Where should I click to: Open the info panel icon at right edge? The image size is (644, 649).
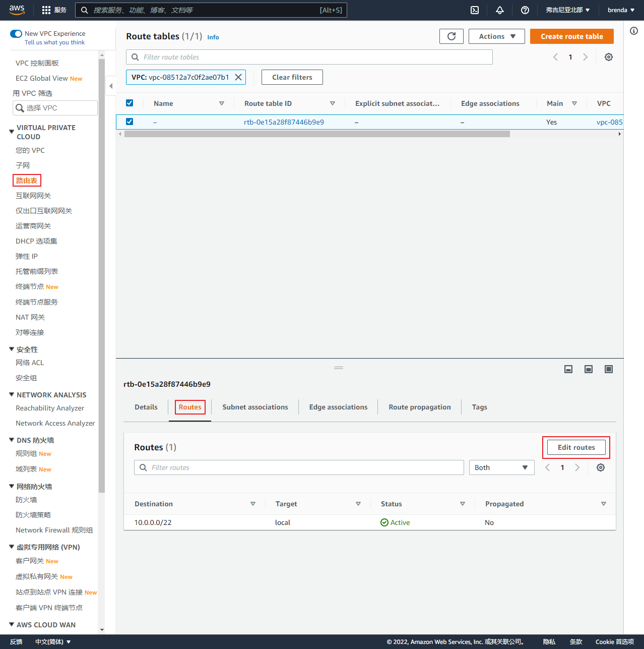634,31
